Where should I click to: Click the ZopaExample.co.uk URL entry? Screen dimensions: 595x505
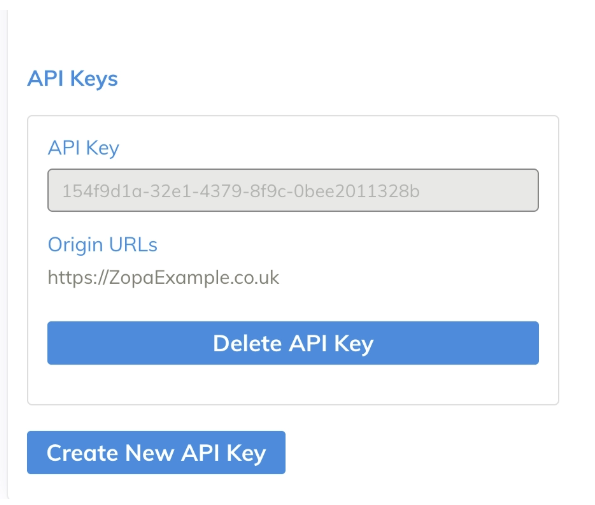pos(163,278)
